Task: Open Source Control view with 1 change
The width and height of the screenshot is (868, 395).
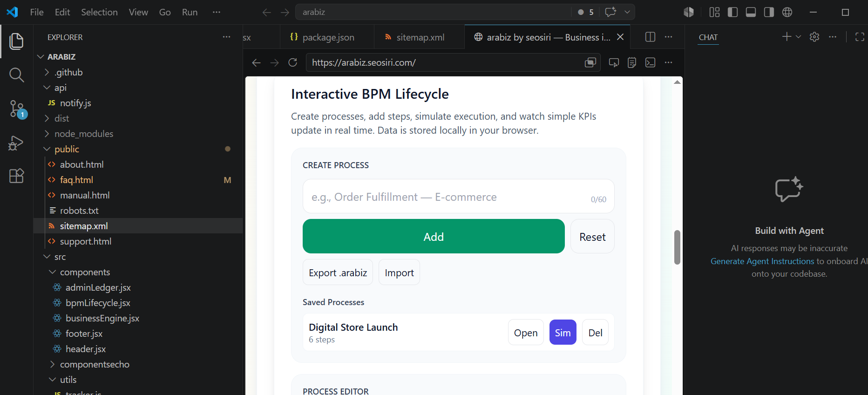Action: coord(17,109)
